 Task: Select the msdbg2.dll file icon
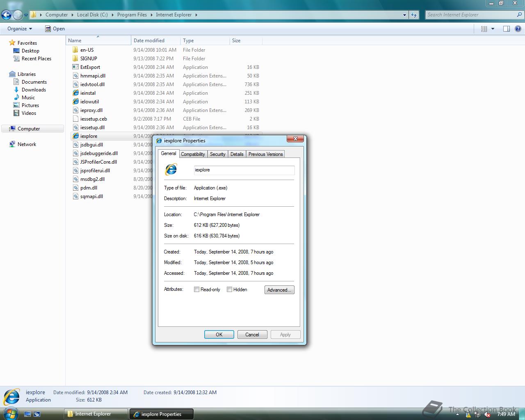tap(75, 179)
